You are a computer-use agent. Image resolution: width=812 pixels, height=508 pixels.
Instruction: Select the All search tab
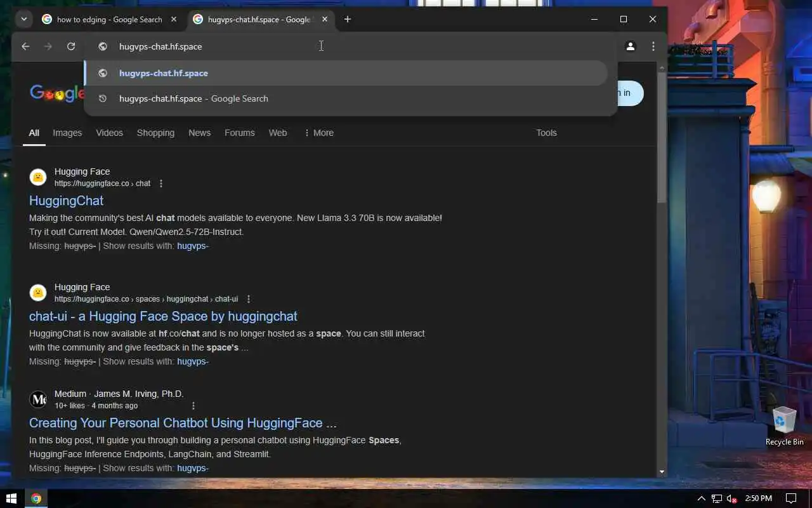(x=34, y=133)
